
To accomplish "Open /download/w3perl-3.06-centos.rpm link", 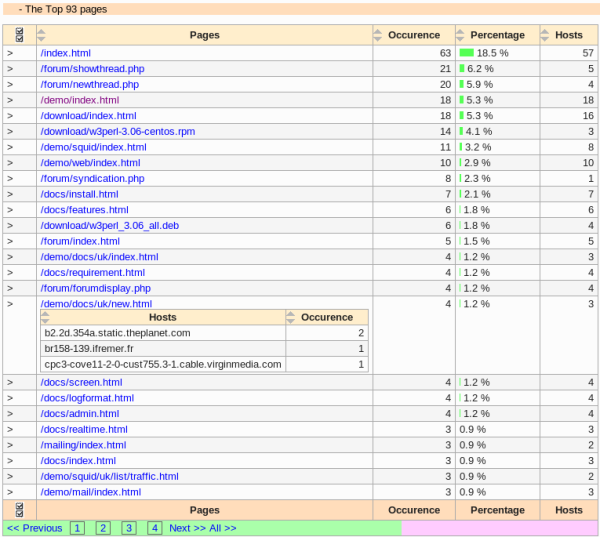I will (x=117, y=132).
